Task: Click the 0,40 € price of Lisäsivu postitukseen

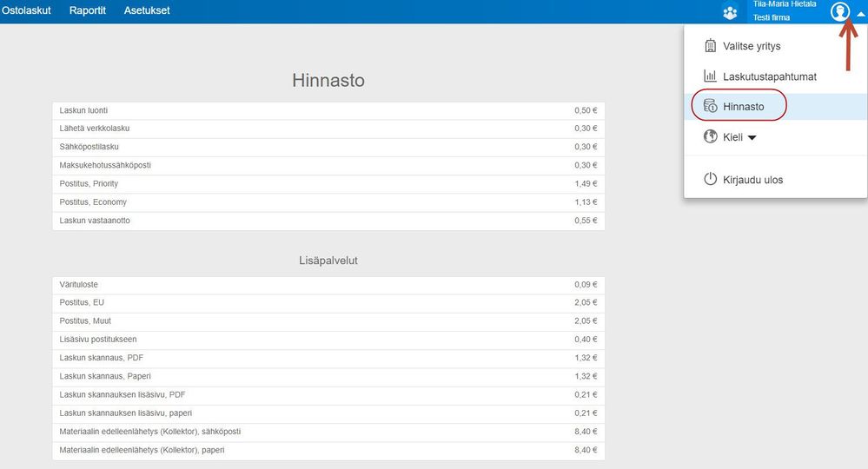Action: [x=586, y=340]
